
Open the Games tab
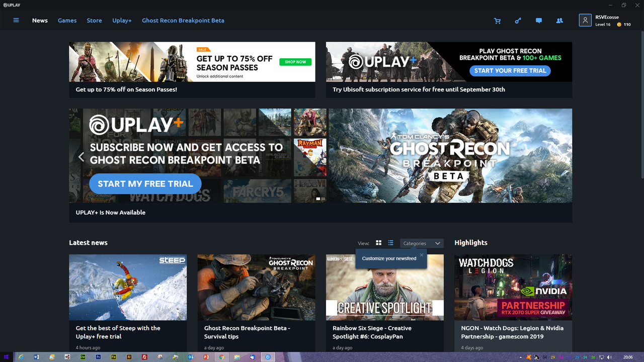[x=67, y=21]
